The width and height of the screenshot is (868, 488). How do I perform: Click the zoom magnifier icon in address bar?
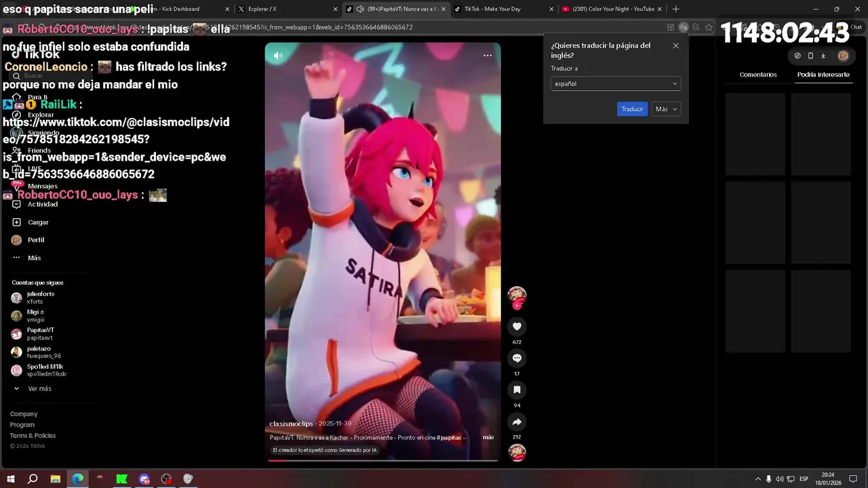[x=696, y=27]
